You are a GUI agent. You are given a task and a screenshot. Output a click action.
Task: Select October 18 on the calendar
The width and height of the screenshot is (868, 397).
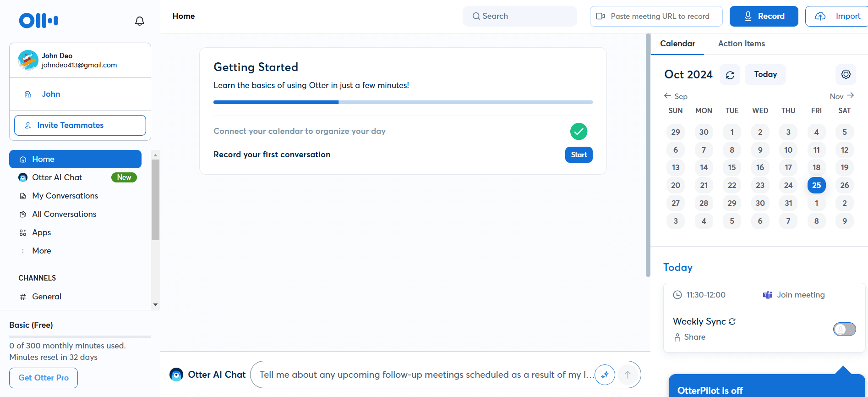click(x=816, y=167)
